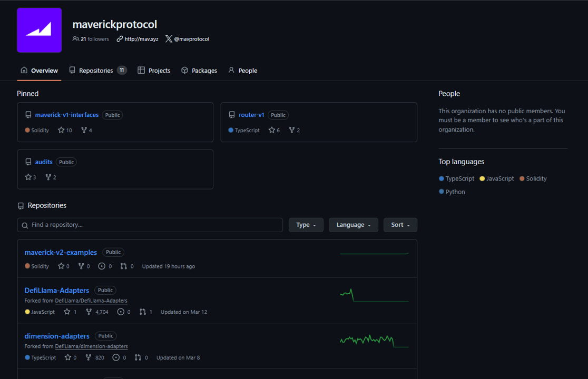The height and width of the screenshot is (379, 588).
Task: Filter by TypeScript in Top languages
Action: (456, 178)
